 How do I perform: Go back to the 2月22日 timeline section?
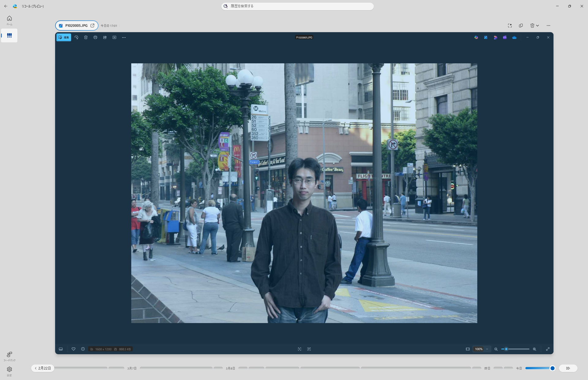coord(43,368)
